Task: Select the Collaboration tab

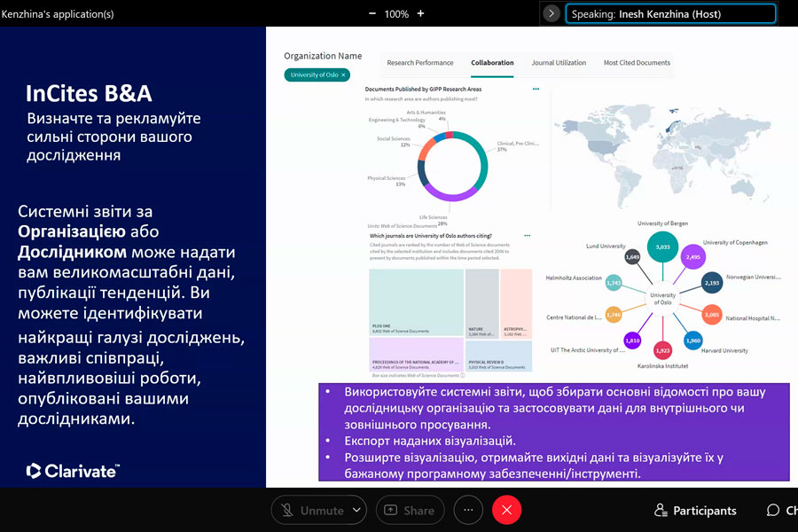Action: click(x=492, y=63)
